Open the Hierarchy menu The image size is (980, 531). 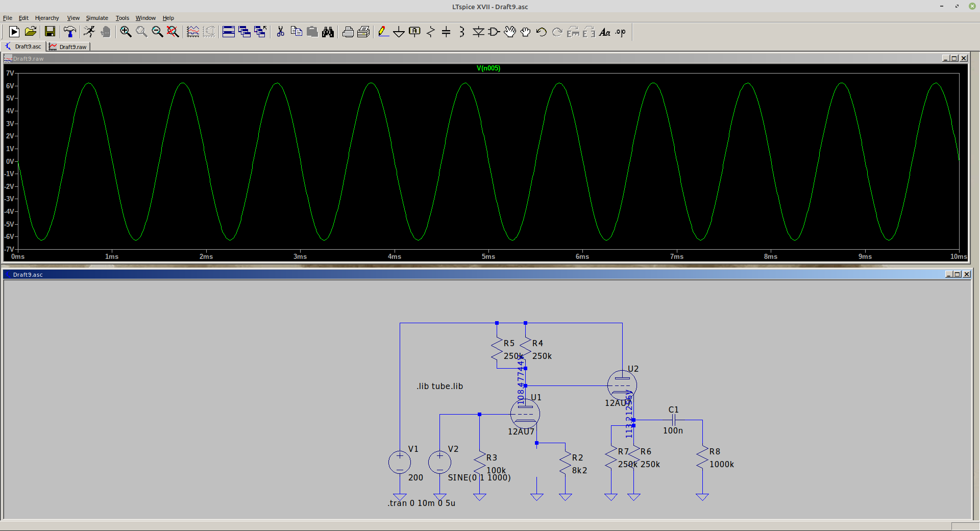(47, 18)
